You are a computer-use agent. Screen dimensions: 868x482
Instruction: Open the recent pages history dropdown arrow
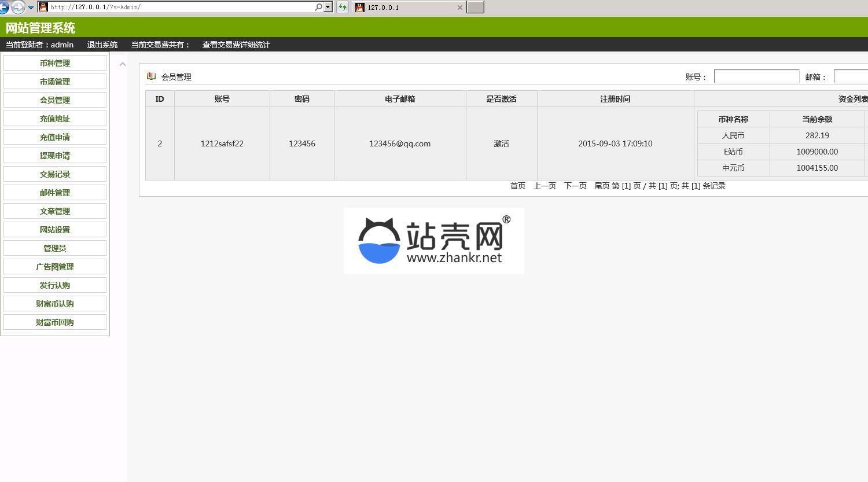31,8
